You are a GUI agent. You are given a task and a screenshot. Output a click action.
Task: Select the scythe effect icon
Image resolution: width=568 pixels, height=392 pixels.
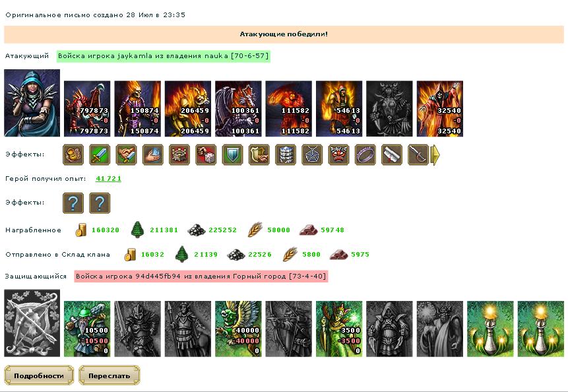coord(418,154)
